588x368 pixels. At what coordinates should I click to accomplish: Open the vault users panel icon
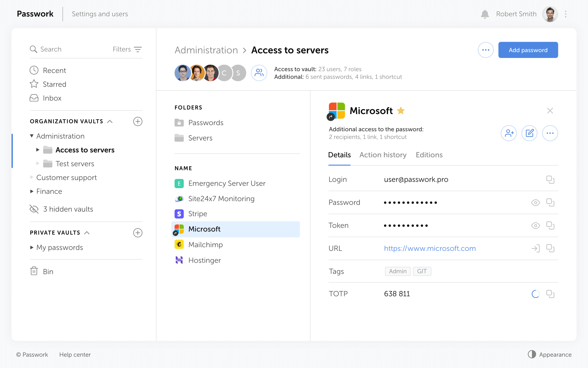point(259,73)
